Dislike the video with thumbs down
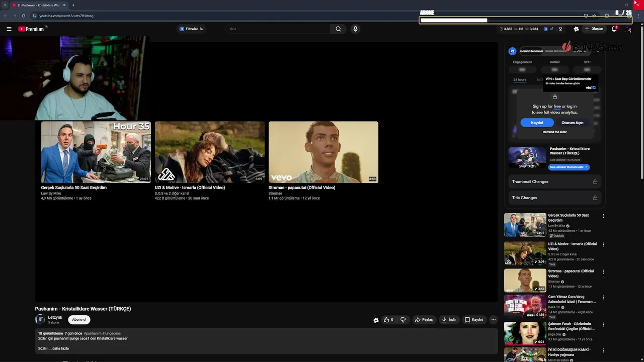Viewport: 644px width, 362px height. 403,320
